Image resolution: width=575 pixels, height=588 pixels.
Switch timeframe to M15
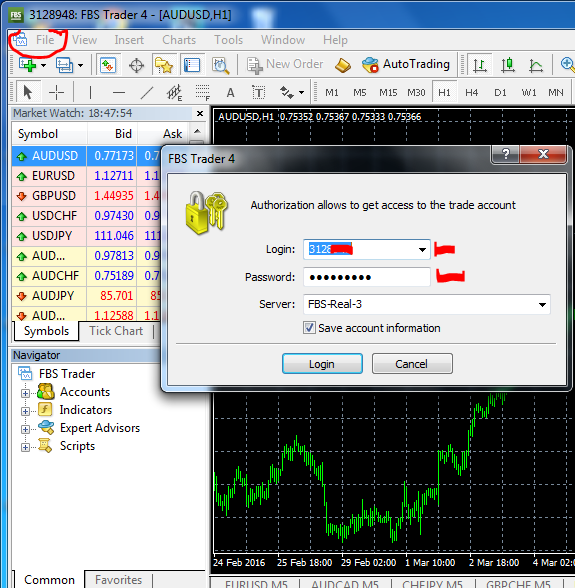tap(388, 92)
